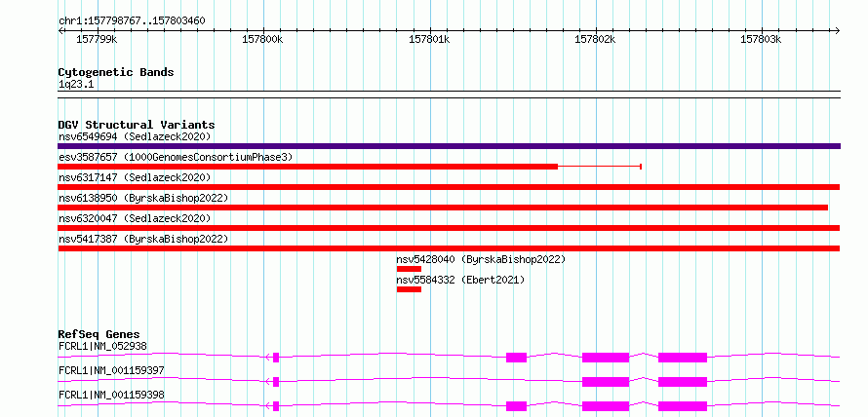Click the 1q23.1 band label

75,85
